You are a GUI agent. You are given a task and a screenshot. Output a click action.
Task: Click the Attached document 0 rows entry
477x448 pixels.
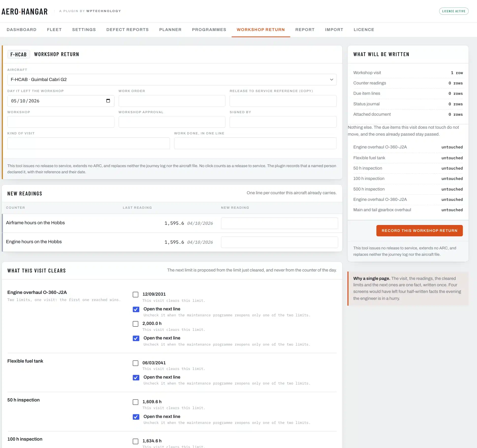[408, 114]
